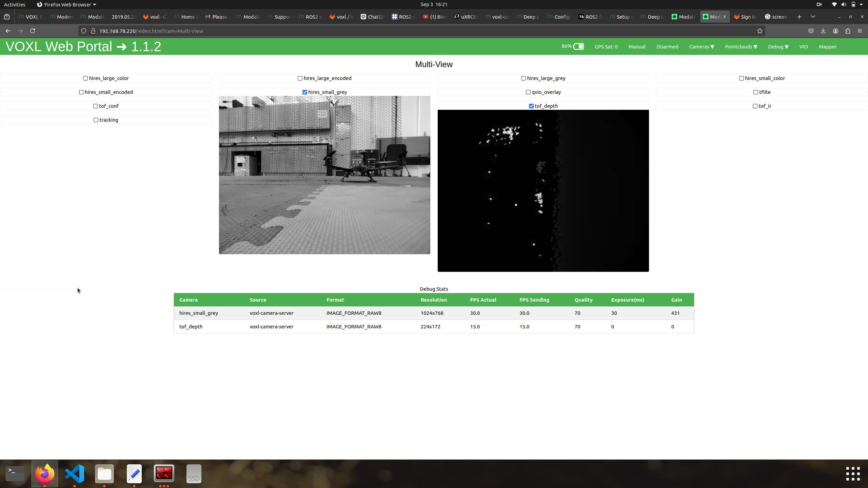Expand the Pointclouds dropdown menu
Image resolution: width=868 pixels, height=488 pixels.
pos(741,47)
